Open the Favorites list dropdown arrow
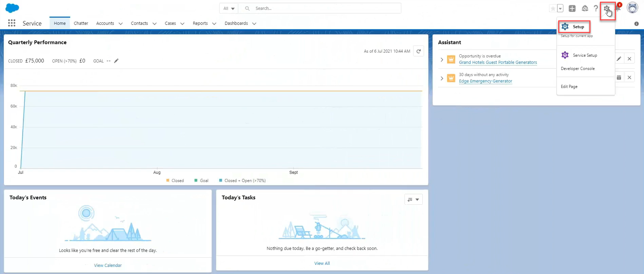Viewport: 644px width, 274px height. tap(560, 8)
